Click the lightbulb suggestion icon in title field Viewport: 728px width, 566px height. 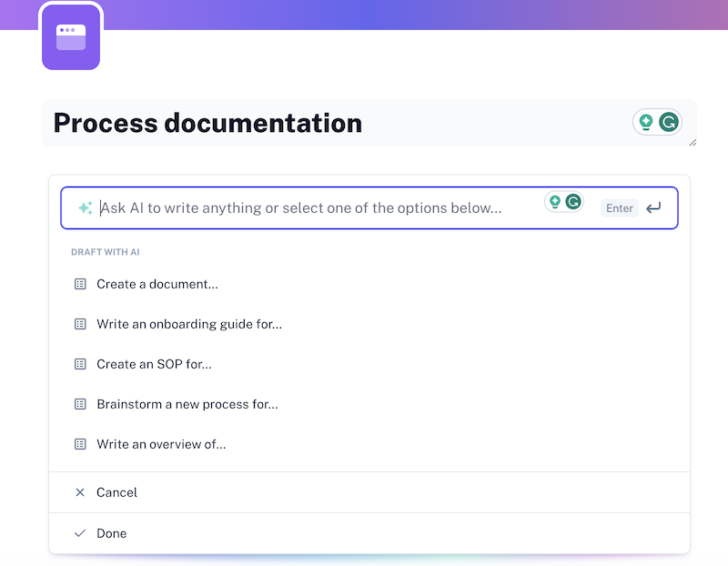coord(646,123)
